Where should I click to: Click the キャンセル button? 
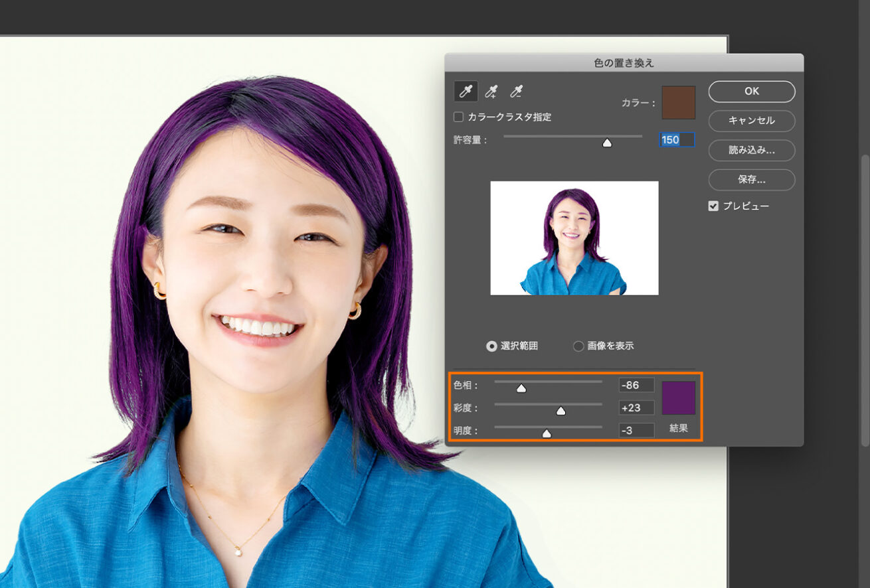pyautogui.click(x=751, y=121)
